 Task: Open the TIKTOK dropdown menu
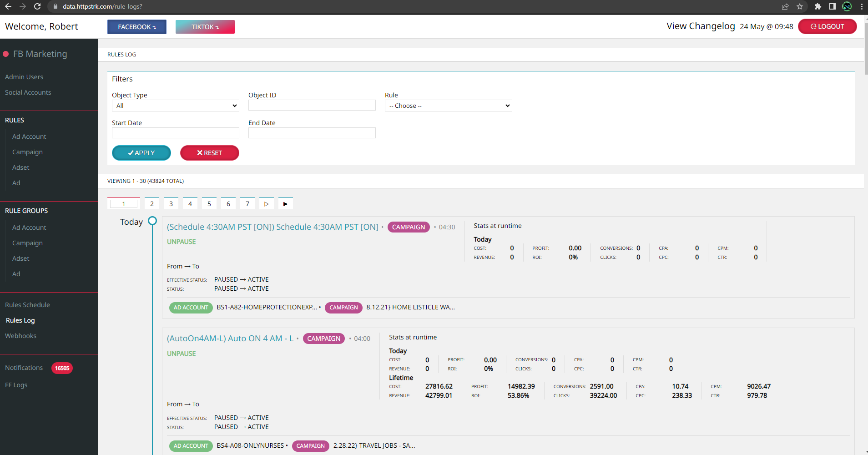point(205,27)
